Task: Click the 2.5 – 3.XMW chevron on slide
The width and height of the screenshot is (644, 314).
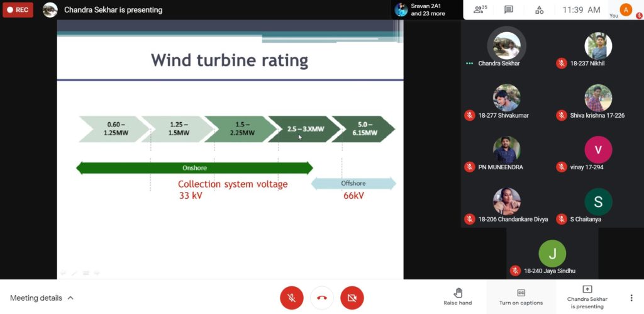Action: pos(305,129)
